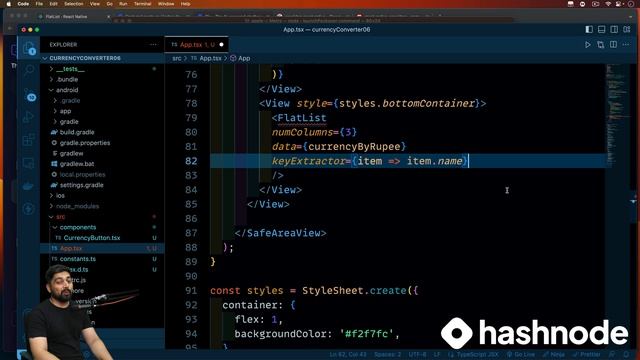This screenshot has width=640, height=360.
Task: Open the Extensions view
Action: 29,140
